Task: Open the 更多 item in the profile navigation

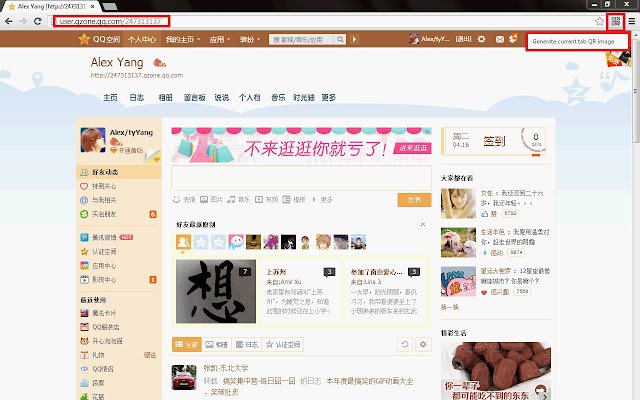Action: click(x=329, y=98)
